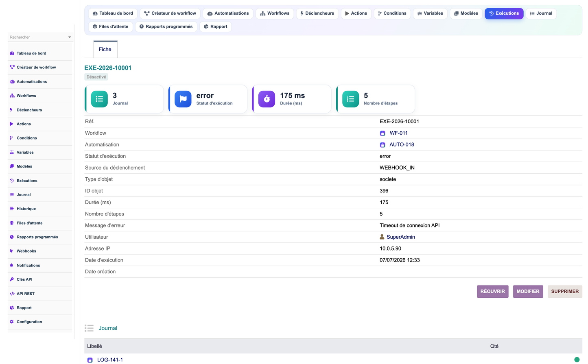Image resolution: width=588 pixels, height=364 pixels.
Task: Switch to Tableau de bord top tab
Action: [113, 13]
